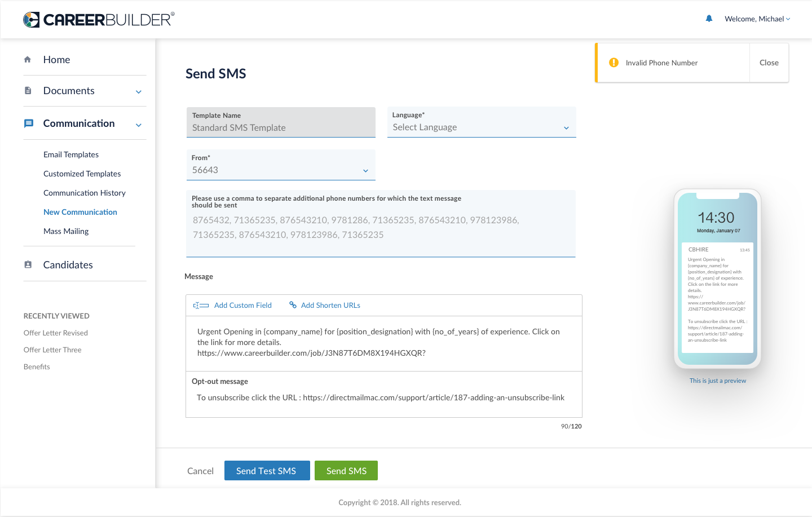Click into the phone numbers field
This screenshot has height=517, width=812.
(x=381, y=228)
